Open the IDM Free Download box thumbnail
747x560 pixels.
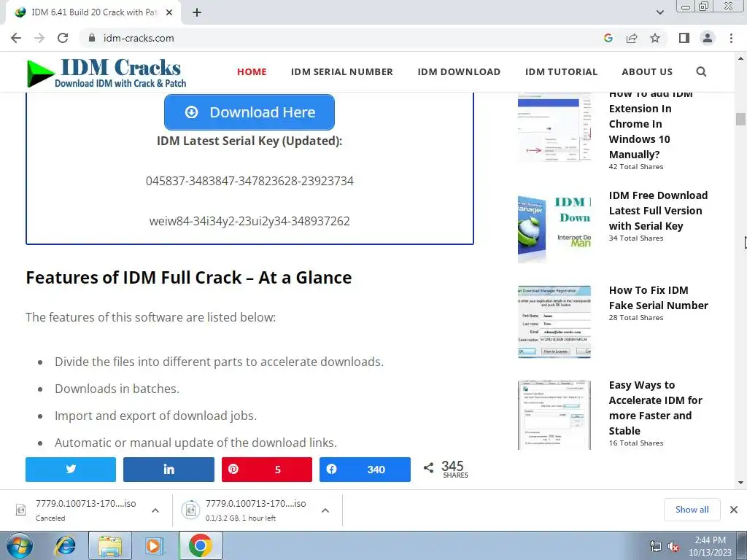coord(554,228)
